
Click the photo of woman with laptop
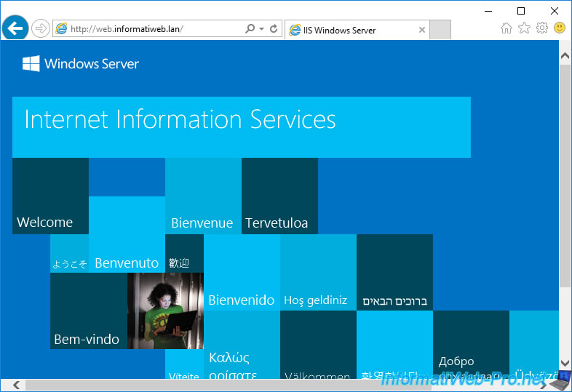tap(165, 311)
